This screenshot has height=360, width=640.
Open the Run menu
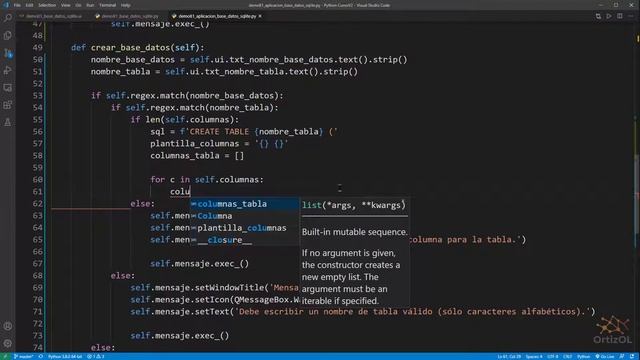(90, 5)
